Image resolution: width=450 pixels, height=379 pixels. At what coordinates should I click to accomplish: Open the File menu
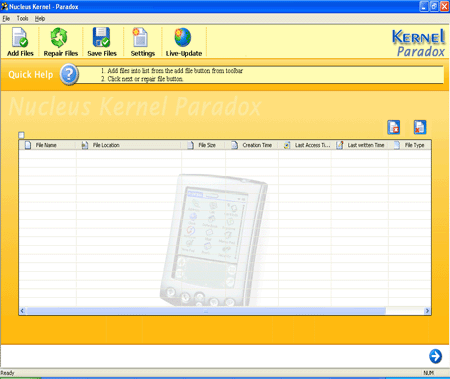[6, 19]
